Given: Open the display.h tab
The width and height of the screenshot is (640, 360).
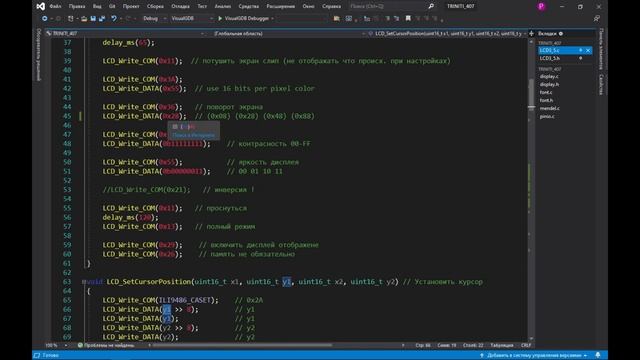Looking at the screenshot, I should point(549,84).
